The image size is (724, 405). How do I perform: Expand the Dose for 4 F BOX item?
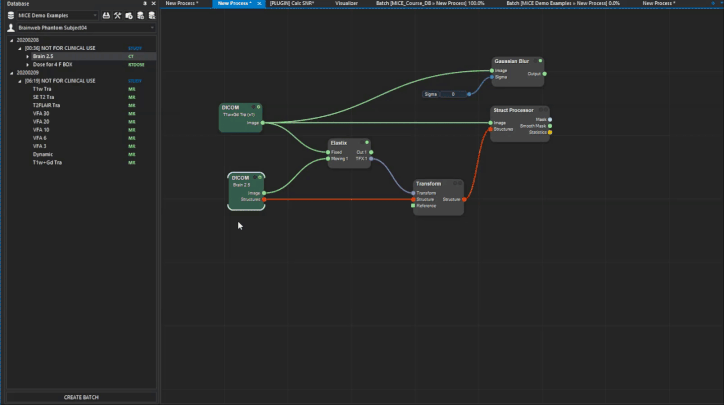pyautogui.click(x=28, y=65)
